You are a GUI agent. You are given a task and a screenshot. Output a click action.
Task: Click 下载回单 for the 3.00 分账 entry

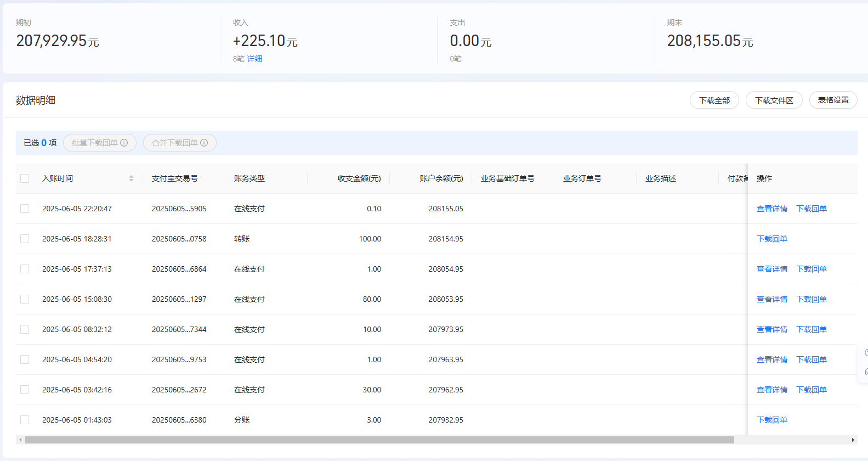point(771,420)
